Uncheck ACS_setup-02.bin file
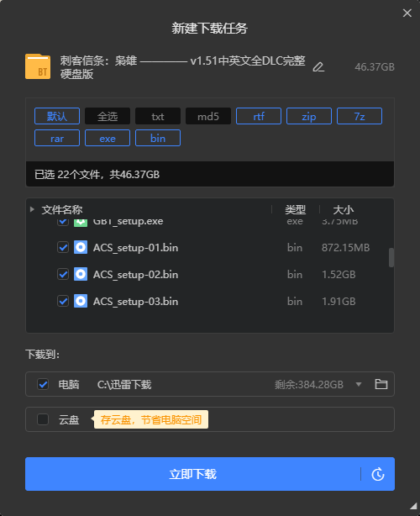Screen dimensions: 420x516 pyautogui.click(x=63, y=274)
